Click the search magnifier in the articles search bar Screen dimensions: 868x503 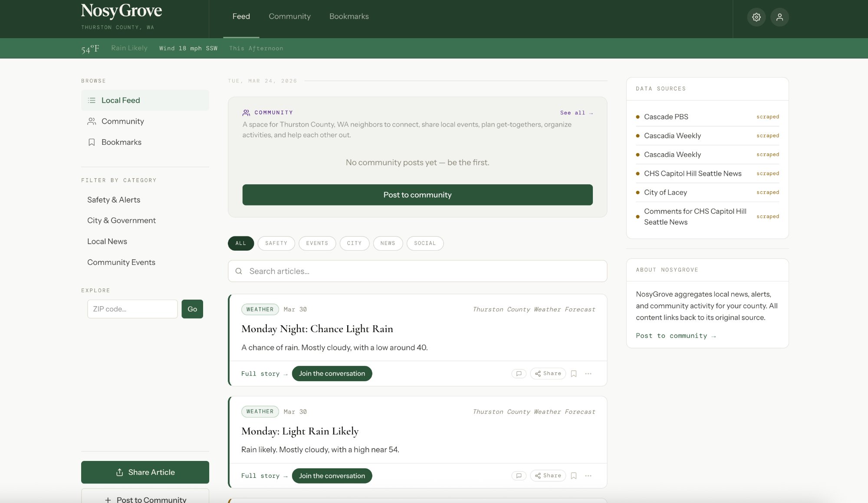pos(239,271)
